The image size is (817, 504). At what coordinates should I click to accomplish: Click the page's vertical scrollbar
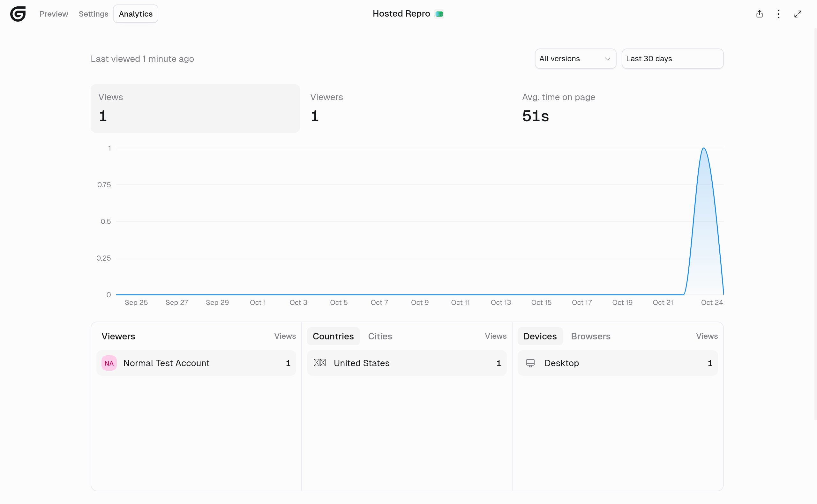tap(815, 224)
